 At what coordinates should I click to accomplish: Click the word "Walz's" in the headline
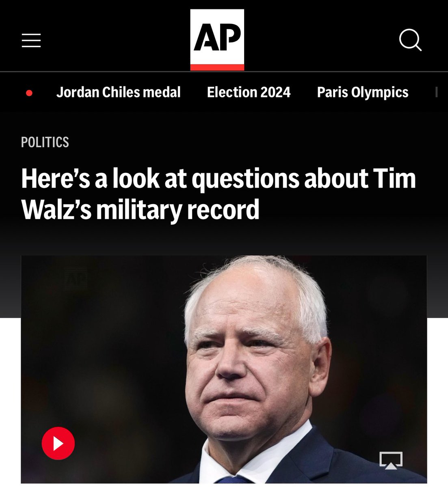[x=56, y=209]
